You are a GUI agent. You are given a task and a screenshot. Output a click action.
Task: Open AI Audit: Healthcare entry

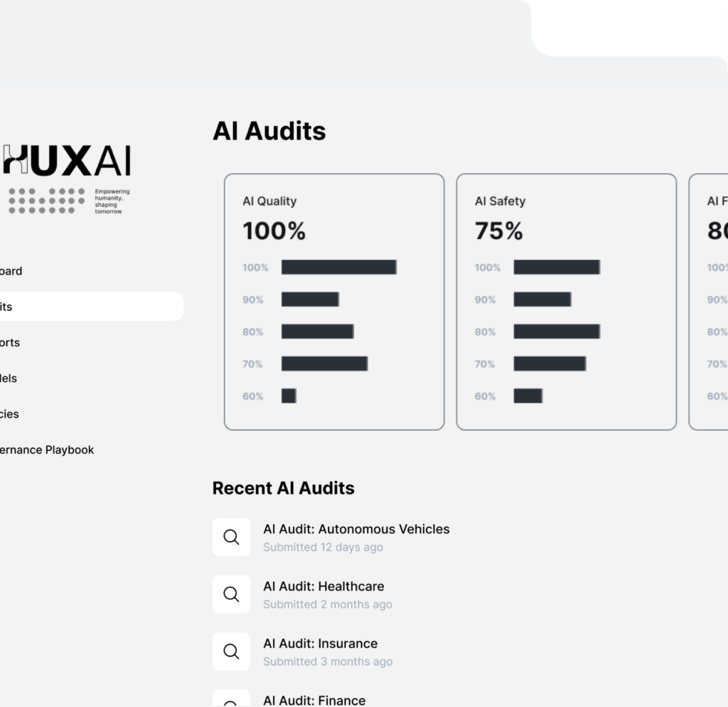(x=323, y=587)
